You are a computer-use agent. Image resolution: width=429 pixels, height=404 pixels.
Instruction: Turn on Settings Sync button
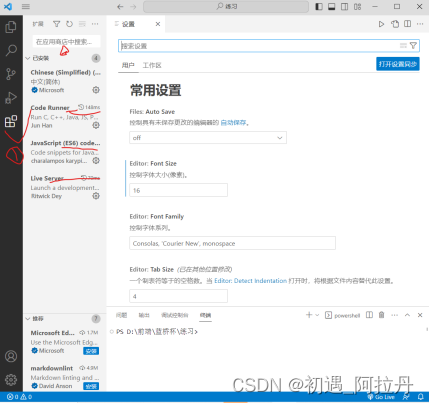398,64
